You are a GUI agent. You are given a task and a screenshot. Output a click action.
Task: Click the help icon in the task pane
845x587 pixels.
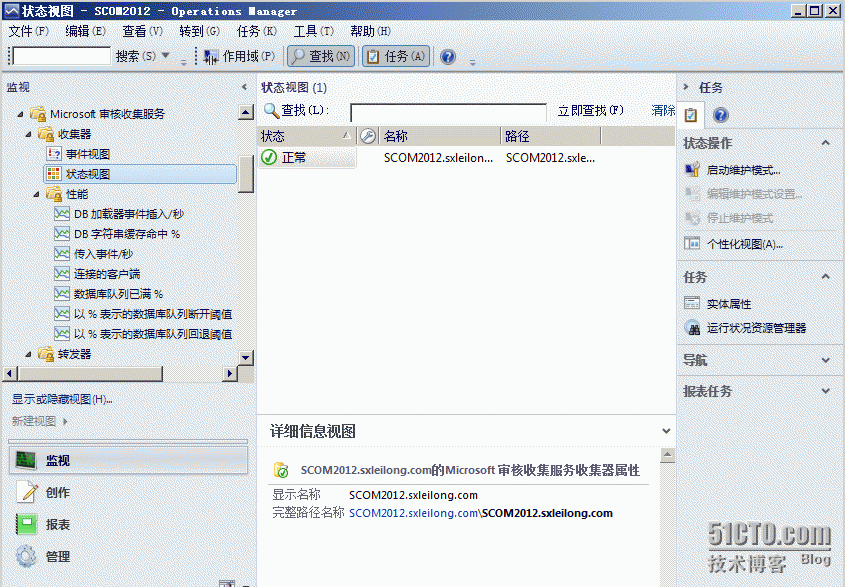coord(721,115)
